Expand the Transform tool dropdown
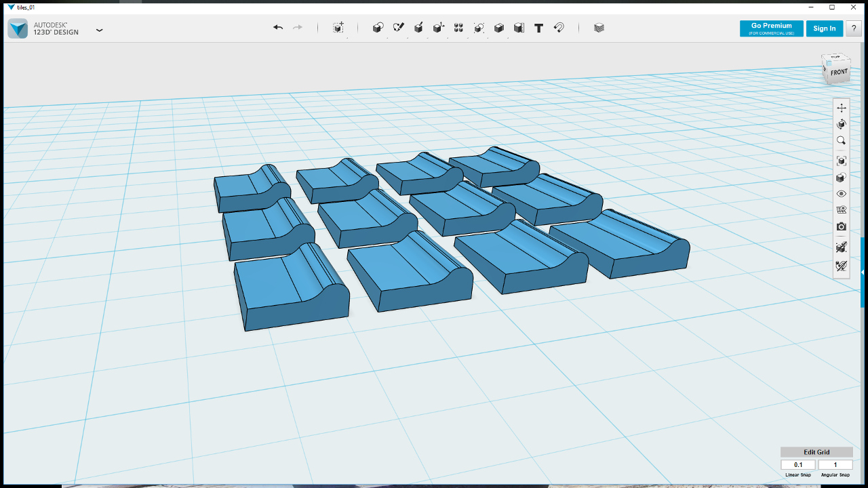The width and height of the screenshot is (868, 488). pos(338,28)
